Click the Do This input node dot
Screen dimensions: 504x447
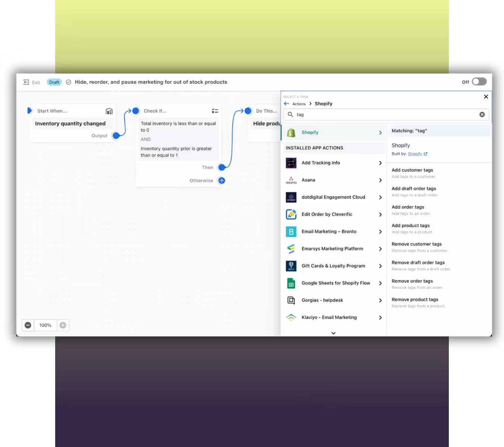point(248,111)
